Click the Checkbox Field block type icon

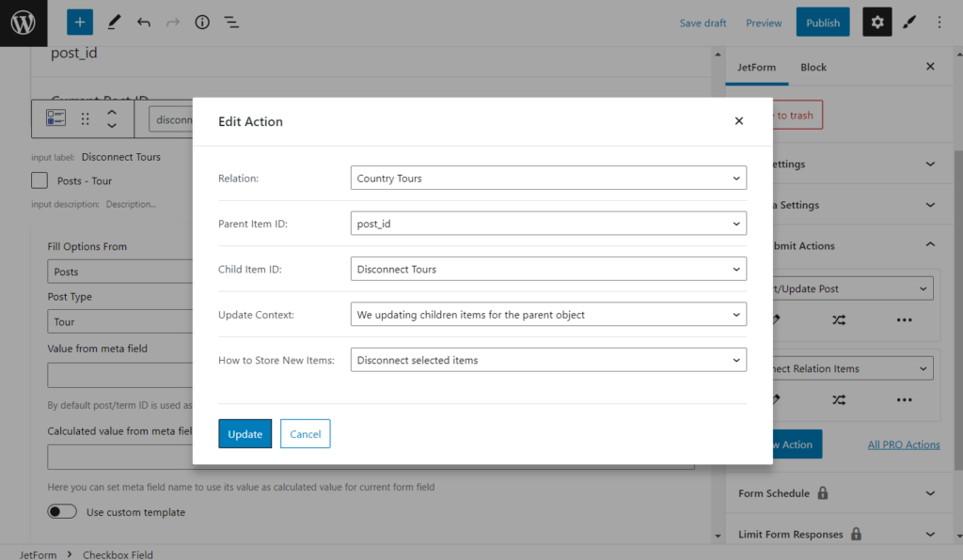click(55, 117)
